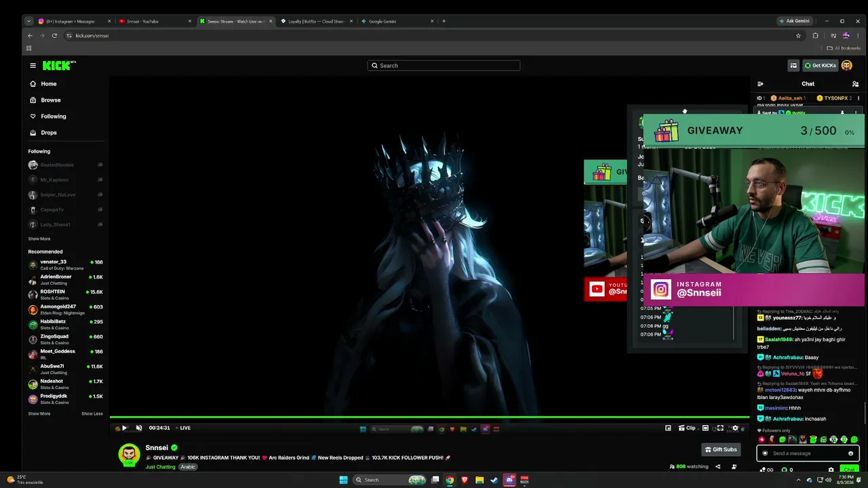Click the Gift Subs button
Viewport: 868px width, 488px height.
(x=721, y=449)
